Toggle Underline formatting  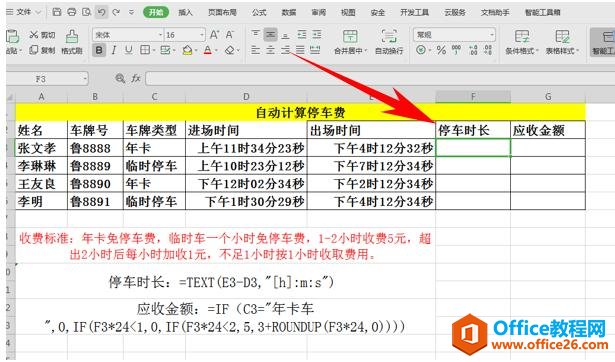tap(128, 50)
